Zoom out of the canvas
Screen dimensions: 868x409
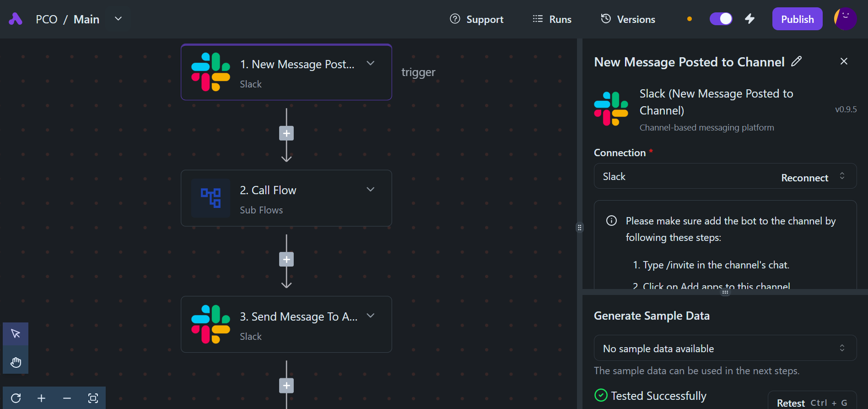pos(67,398)
